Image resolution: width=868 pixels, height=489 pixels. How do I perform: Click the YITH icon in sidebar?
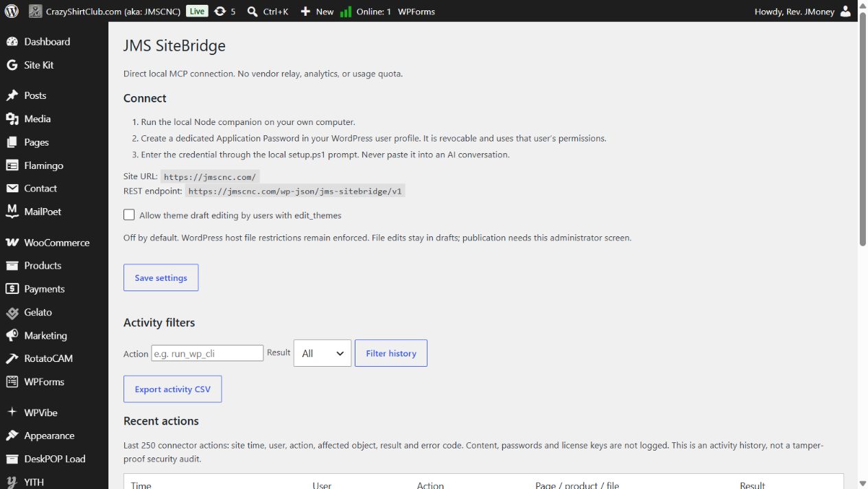tap(12, 482)
